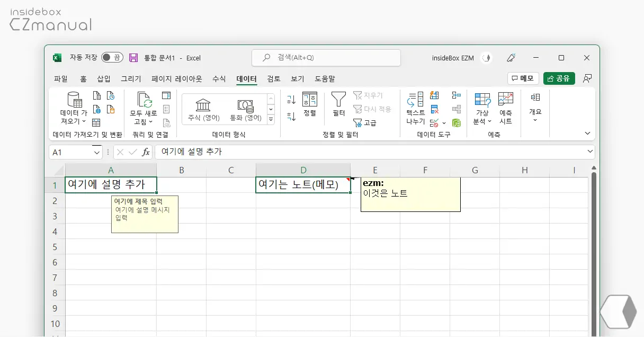Screen dimensions: 644x337
Task: Expand the Refresh All dropdown arrow
Action: point(150,122)
